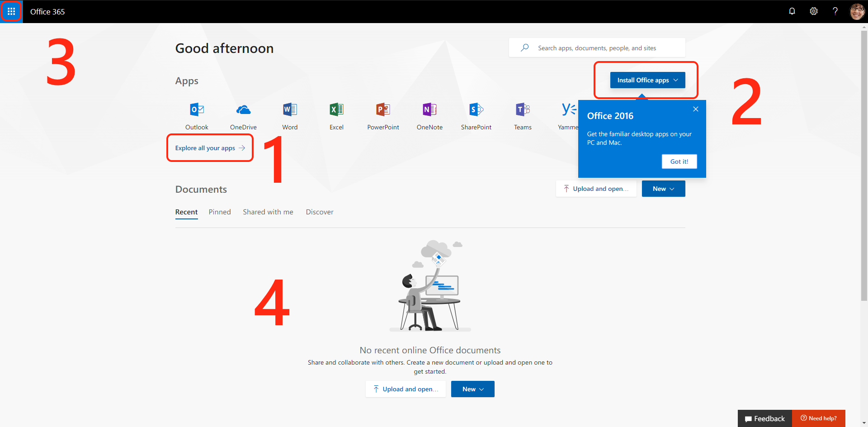868x427 pixels.
Task: Click the scrollbar down arrow
Action: [x=864, y=423]
